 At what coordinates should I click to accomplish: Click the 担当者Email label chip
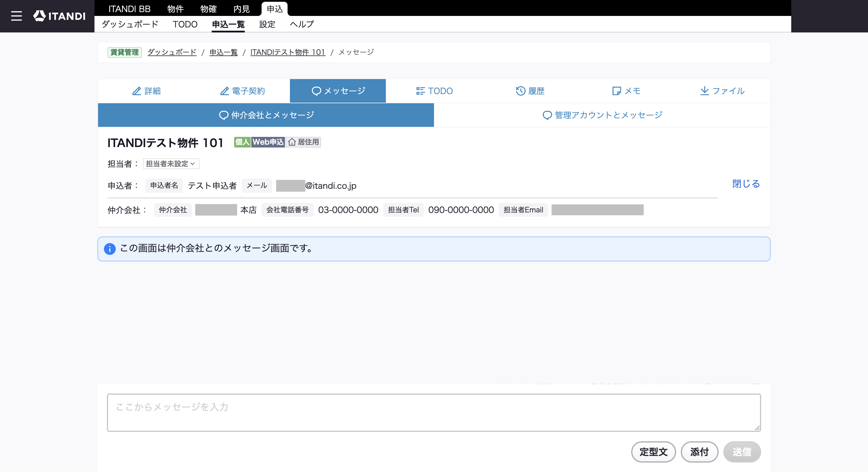523,210
